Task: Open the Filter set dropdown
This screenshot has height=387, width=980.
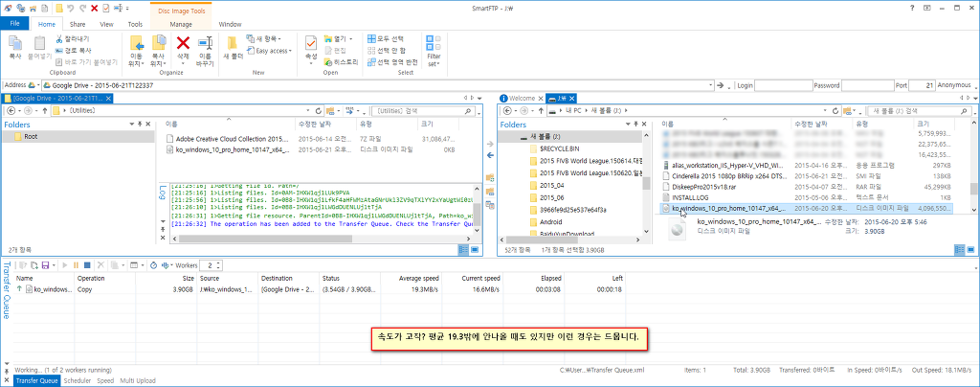Action: click(x=434, y=52)
